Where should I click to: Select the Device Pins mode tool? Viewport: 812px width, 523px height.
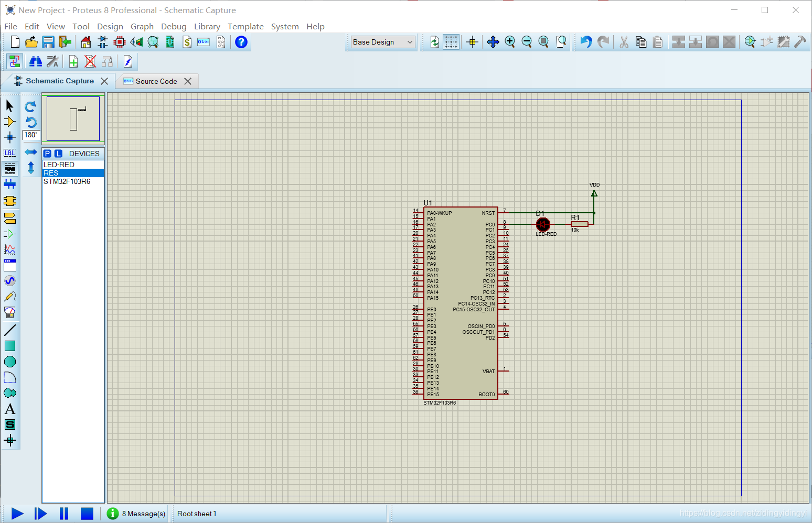pos(9,234)
